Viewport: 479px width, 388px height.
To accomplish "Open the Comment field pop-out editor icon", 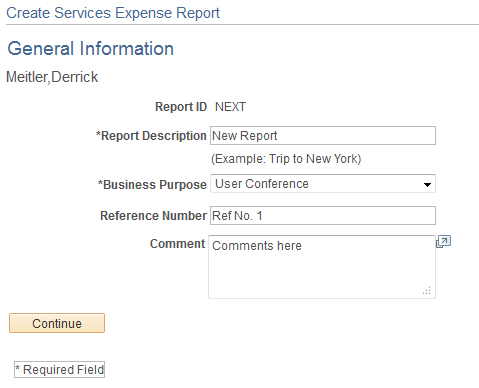I will (443, 242).
